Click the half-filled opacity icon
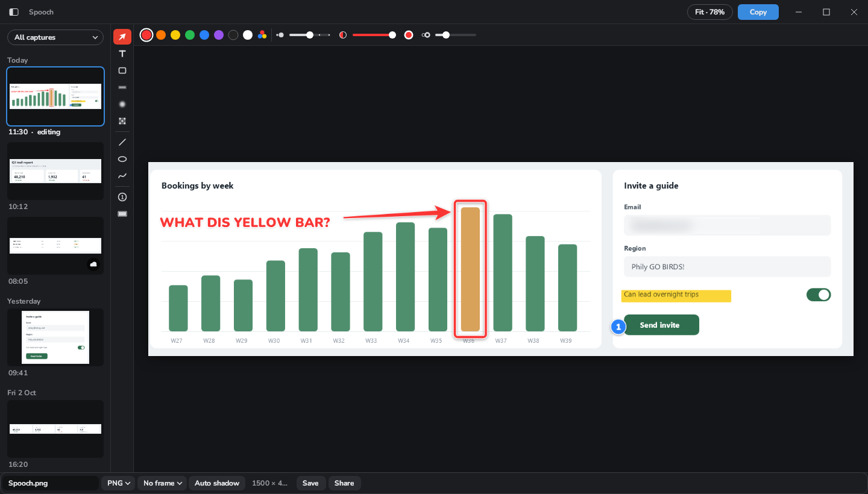 click(343, 35)
